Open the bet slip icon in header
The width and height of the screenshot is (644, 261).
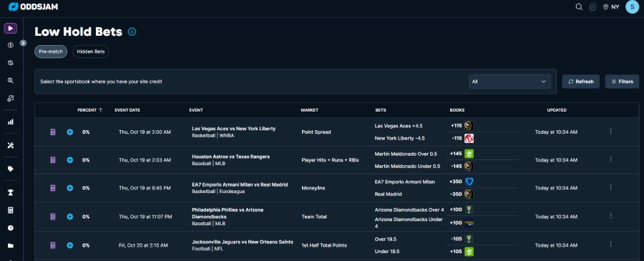pyautogui.click(x=592, y=7)
